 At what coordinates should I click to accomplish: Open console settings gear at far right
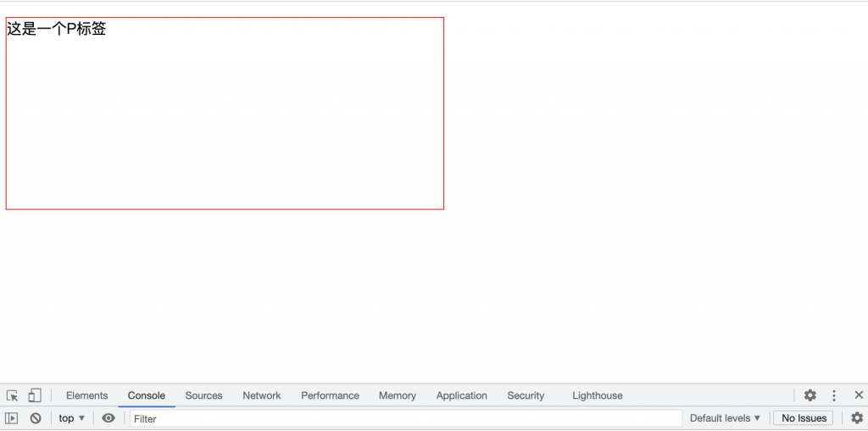pyautogui.click(x=857, y=417)
